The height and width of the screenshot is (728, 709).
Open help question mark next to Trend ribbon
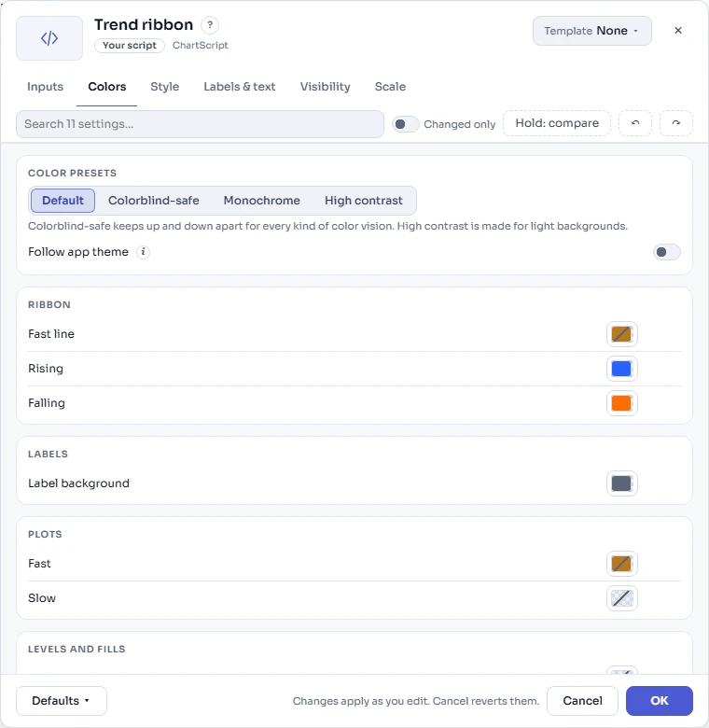point(210,24)
